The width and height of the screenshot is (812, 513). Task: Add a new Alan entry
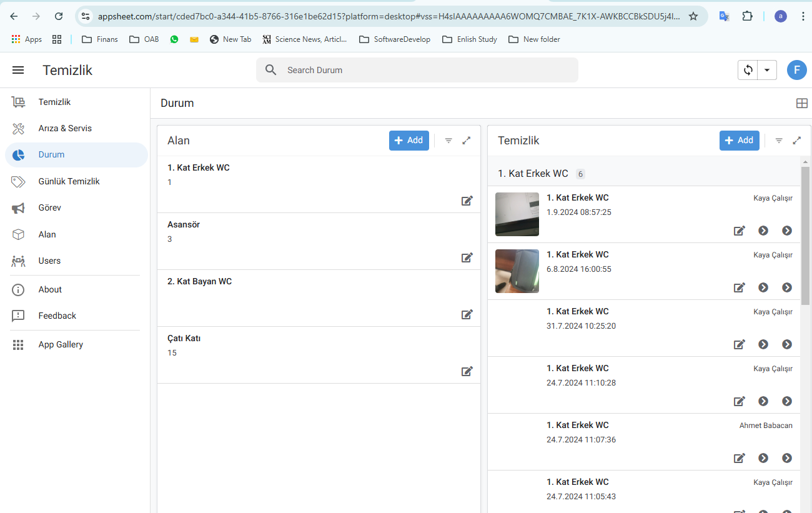tap(408, 141)
